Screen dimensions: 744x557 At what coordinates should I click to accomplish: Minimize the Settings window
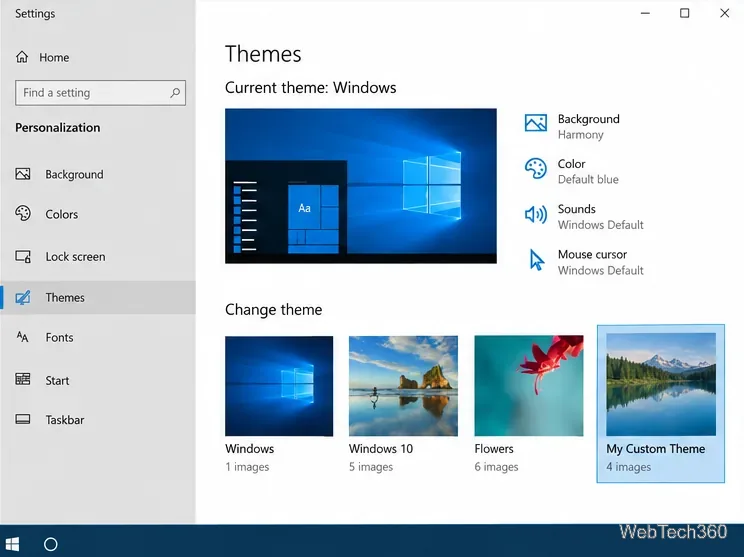pos(645,13)
